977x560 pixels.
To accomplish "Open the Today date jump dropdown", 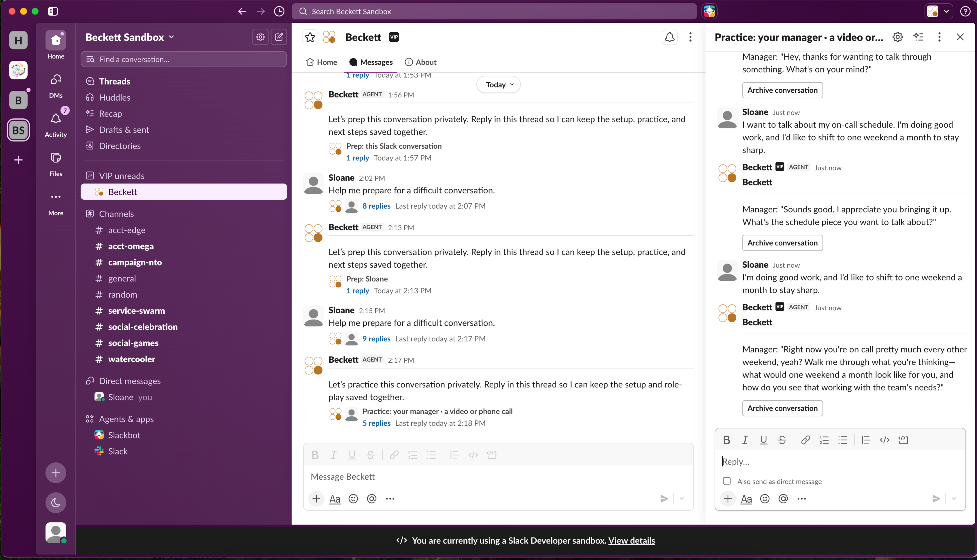I will (498, 85).
